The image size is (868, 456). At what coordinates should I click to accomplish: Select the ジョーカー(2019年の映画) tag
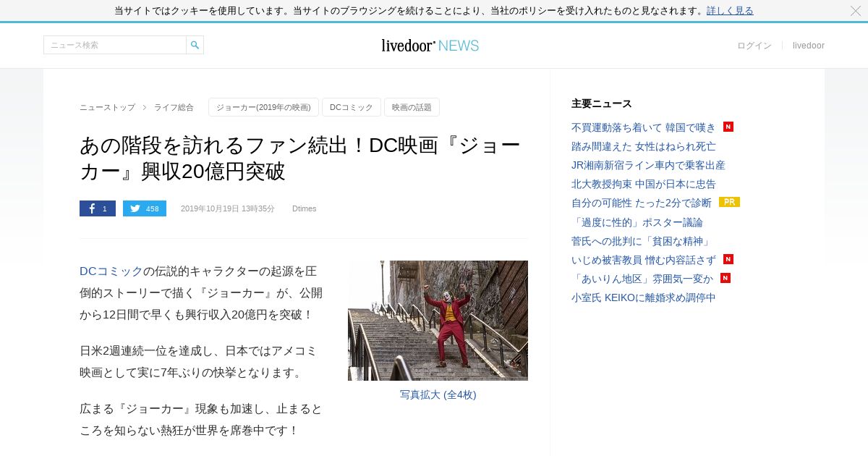click(x=263, y=107)
